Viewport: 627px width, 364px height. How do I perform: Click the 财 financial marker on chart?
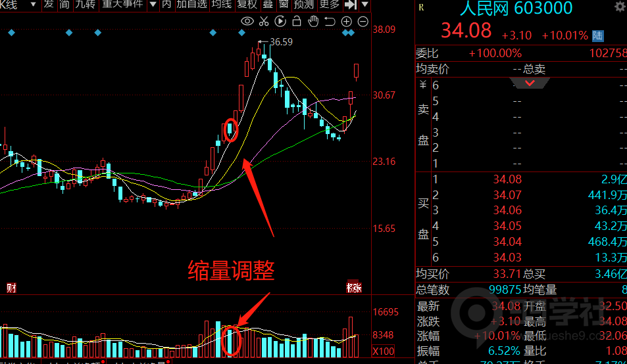coord(11,288)
